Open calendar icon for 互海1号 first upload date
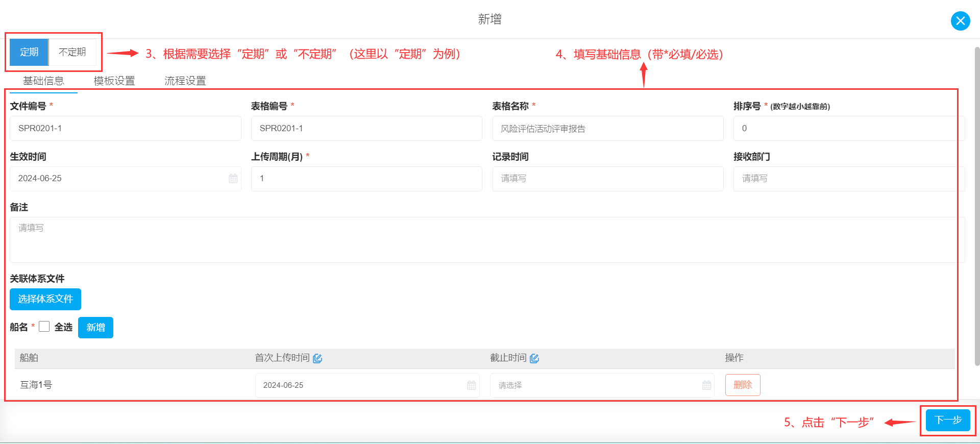The image size is (980, 444). click(x=472, y=385)
